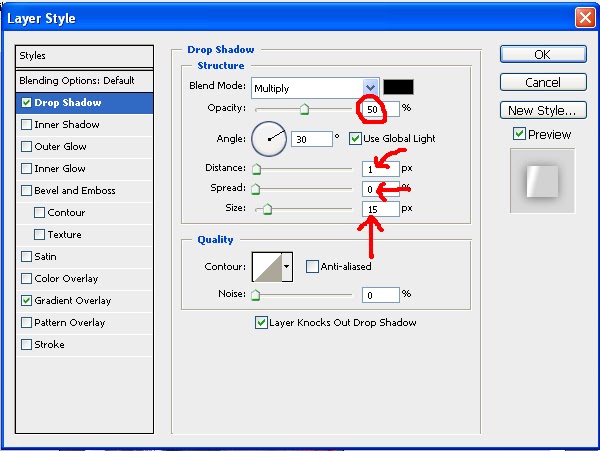The image size is (600, 451).
Task: Close the Layer Style dialog
Action: [x=585, y=18]
